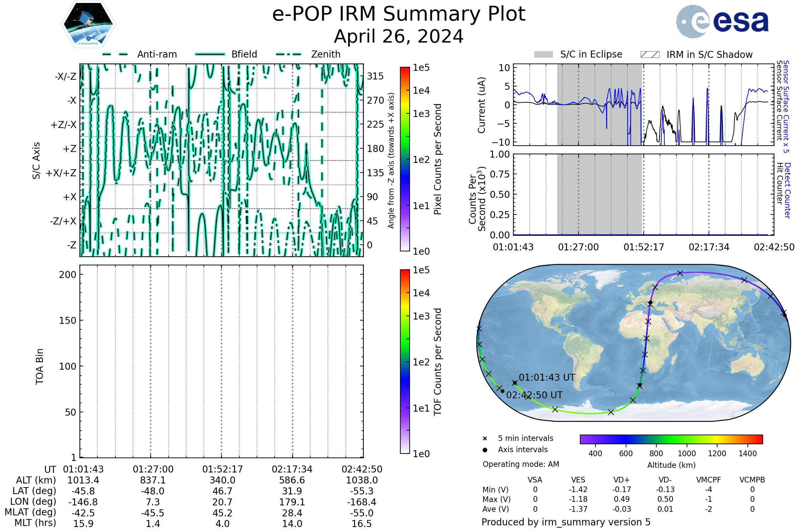
Task: Click the 5 min intervals cross marker
Action: tap(485, 439)
